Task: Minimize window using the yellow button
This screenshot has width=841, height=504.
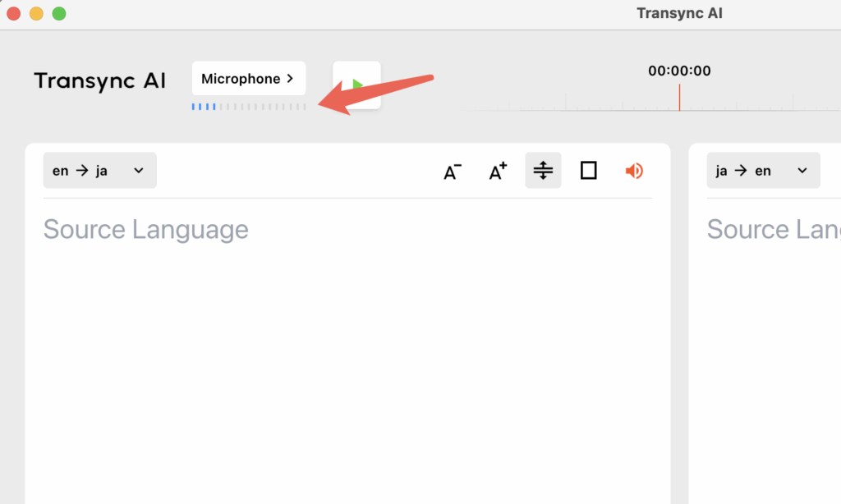Action: tap(36, 14)
